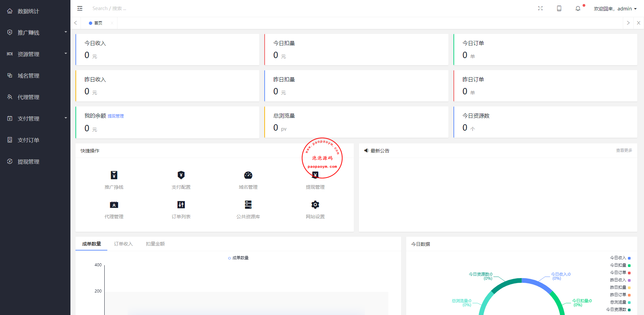The height and width of the screenshot is (315, 644).
Task: Select 域名管理 in the sidebar
Action: 29,76
